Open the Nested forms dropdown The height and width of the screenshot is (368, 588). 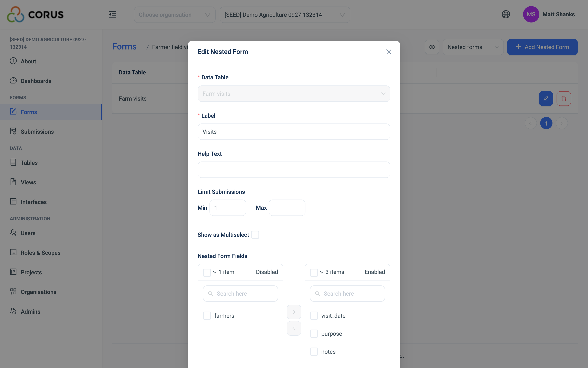click(473, 47)
